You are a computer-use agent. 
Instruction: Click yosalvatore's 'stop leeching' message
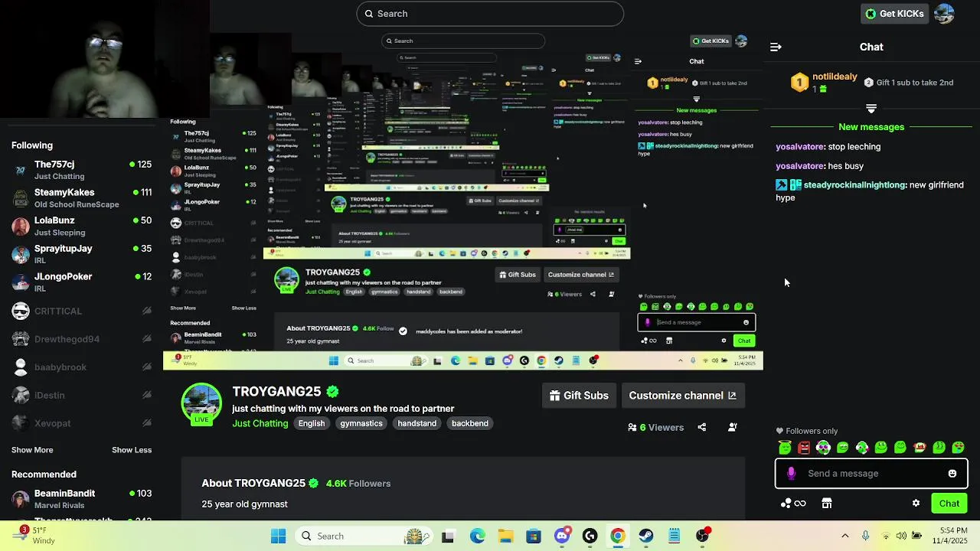pyautogui.click(x=828, y=147)
